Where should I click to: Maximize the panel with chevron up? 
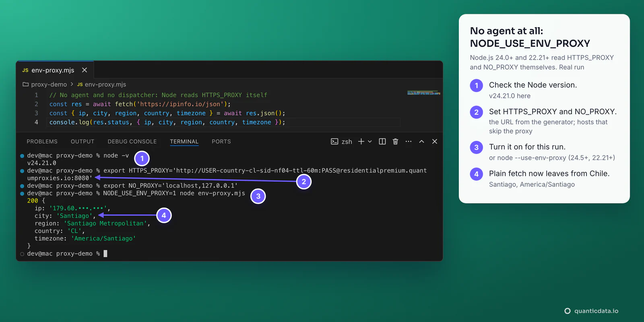[x=421, y=141]
